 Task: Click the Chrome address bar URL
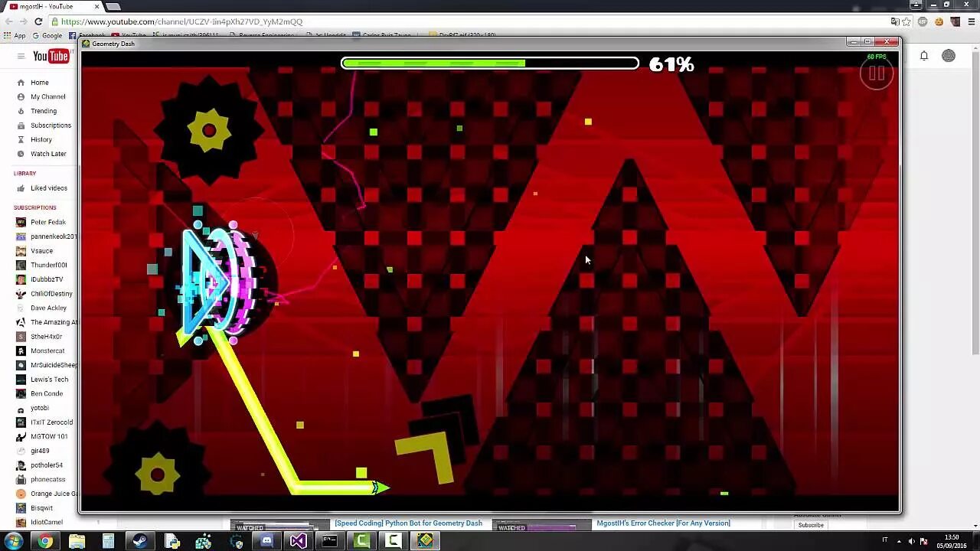coord(181,21)
